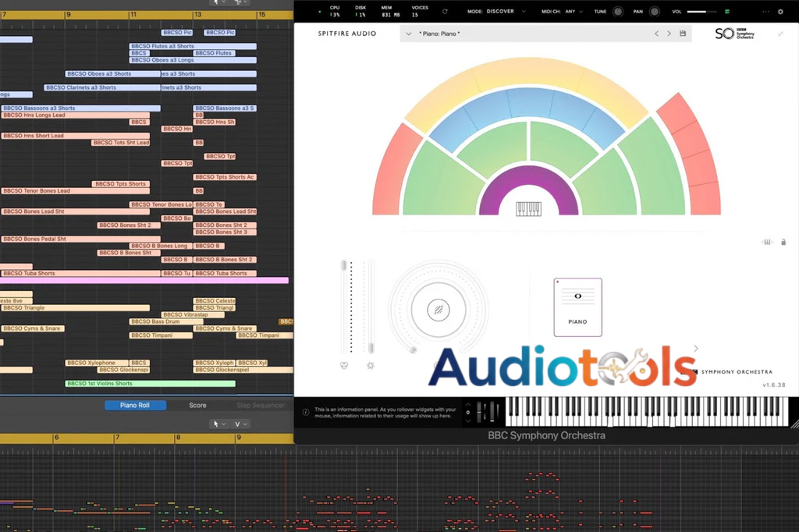799x532 pixels.
Task: Select BBCSO Hns Longs Lead region
Action: point(76,115)
